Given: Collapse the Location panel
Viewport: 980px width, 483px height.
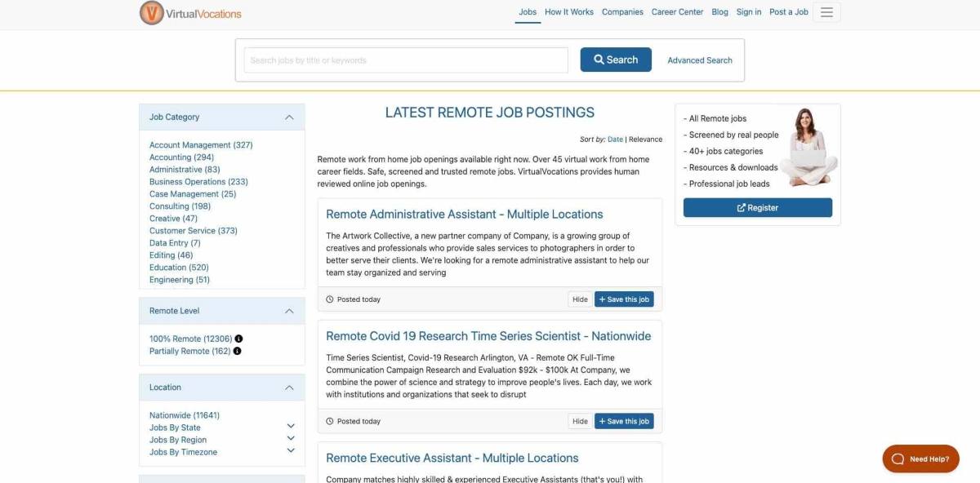Looking at the screenshot, I should [x=289, y=388].
